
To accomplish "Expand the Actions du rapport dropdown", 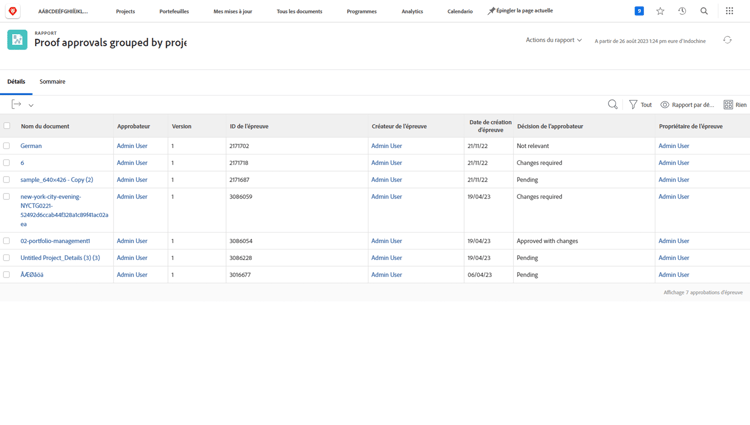I will coord(554,40).
